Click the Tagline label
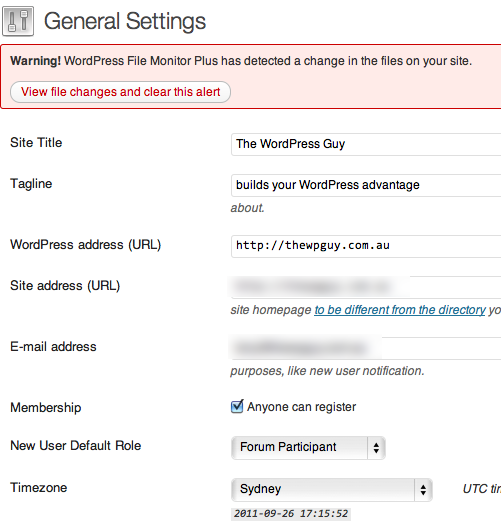This screenshot has height=528, width=501. 31,184
